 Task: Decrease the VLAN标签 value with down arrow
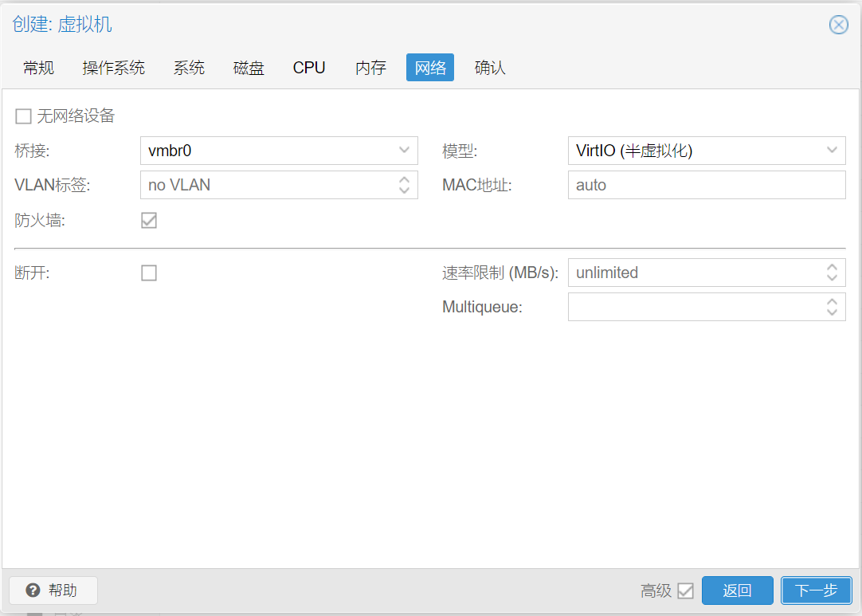pyautogui.click(x=404, y=190)
